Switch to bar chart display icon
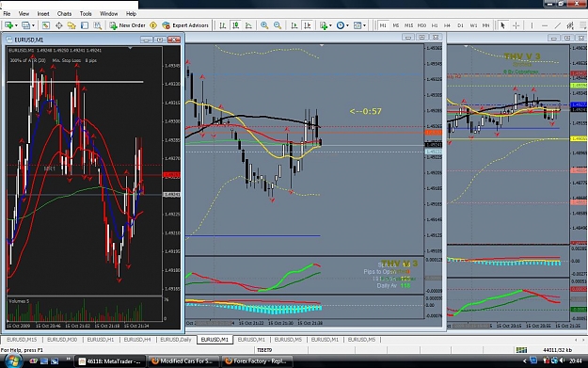Viewport: 588px width, 368px height. point(223,25)
